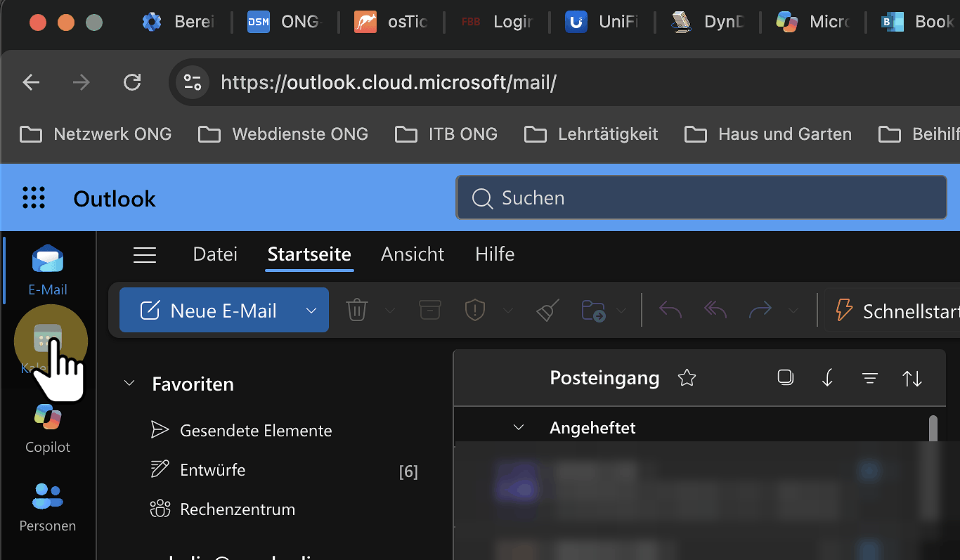This screenshot has height=560, width=960.
Task: Reload the page with refresh icon
Action: (x=132, y=83)
